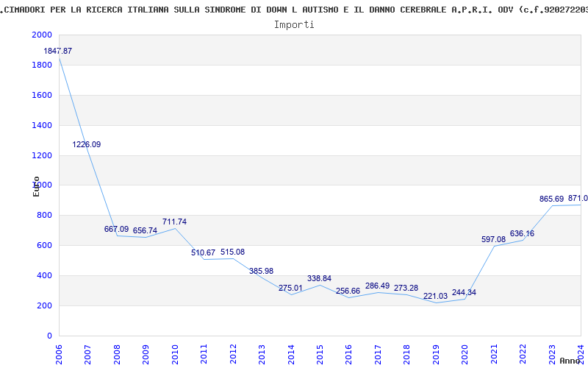Click the 2009 x-axis year label
Screen dimensions: 588x368
pyautogui.click(x=146, y=355)
